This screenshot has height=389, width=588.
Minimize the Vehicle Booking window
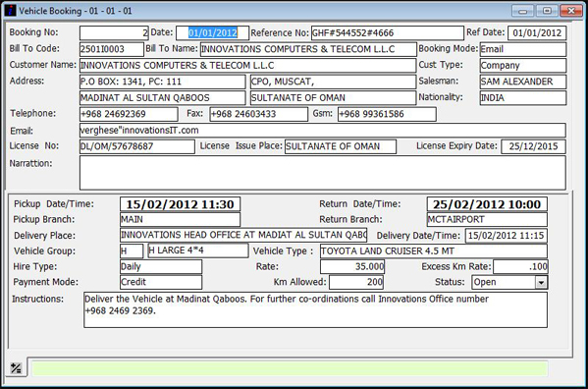[x=523, y=11]
